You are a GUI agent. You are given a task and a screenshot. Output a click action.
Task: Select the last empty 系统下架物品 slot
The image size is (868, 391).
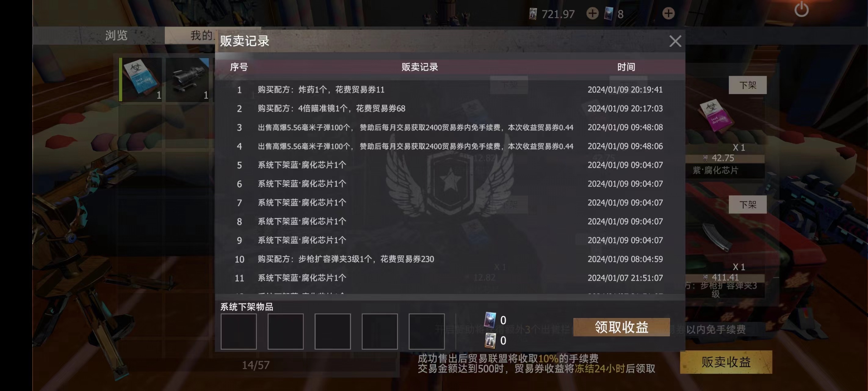(x=427, y=331)
